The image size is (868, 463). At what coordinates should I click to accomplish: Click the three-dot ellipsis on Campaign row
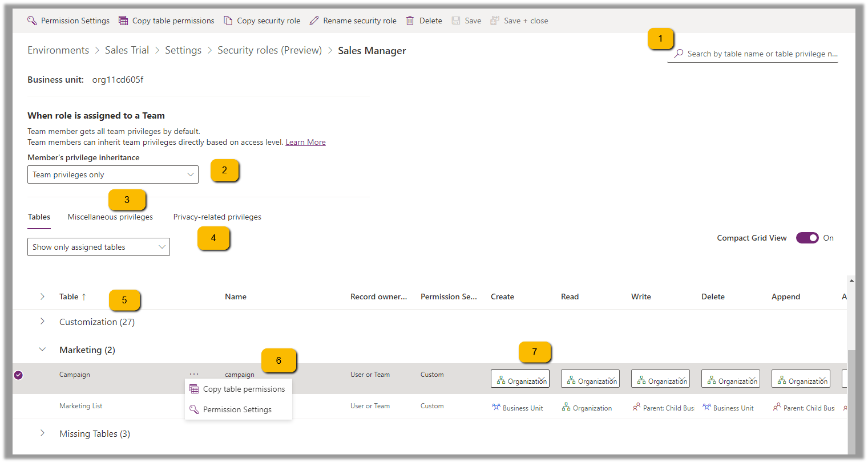[x=194, y=374]
